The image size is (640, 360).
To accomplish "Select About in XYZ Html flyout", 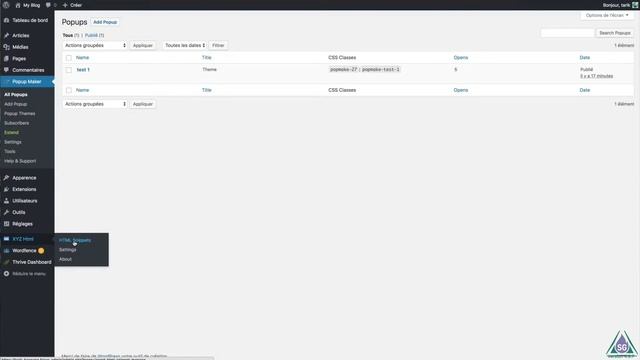I will tap(65, 259).
